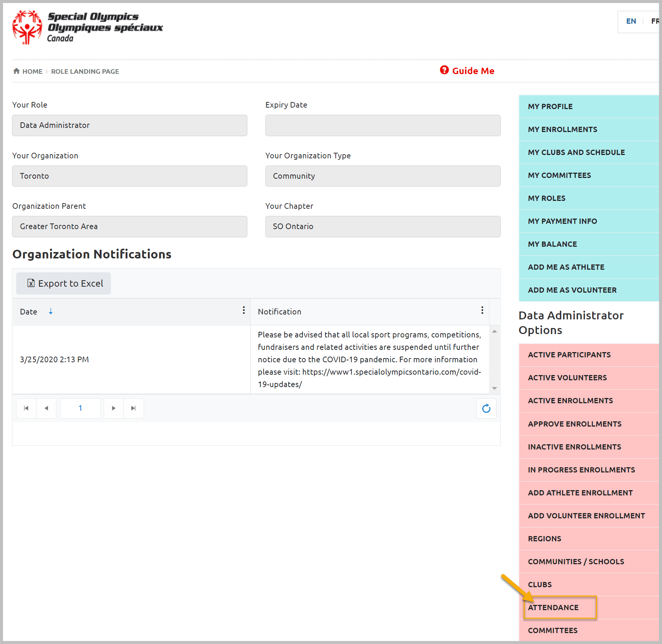Switch language to EN

point(631,21)
